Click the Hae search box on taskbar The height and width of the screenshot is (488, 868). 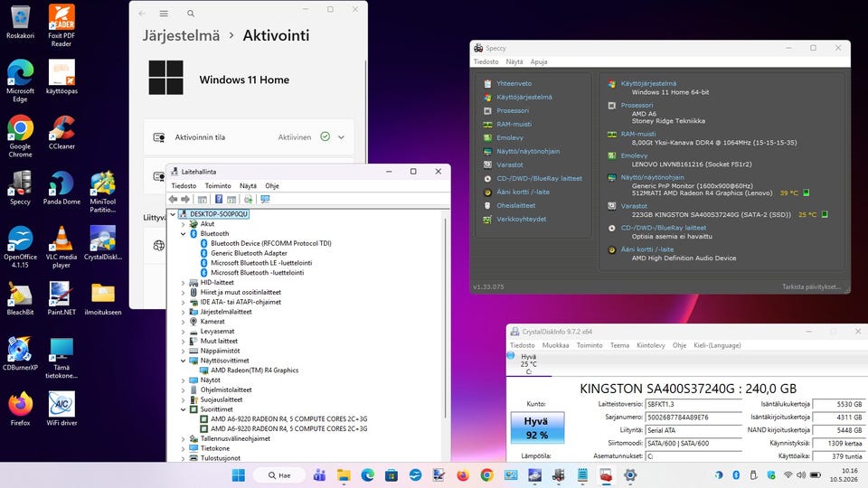[x=279, y=475]
